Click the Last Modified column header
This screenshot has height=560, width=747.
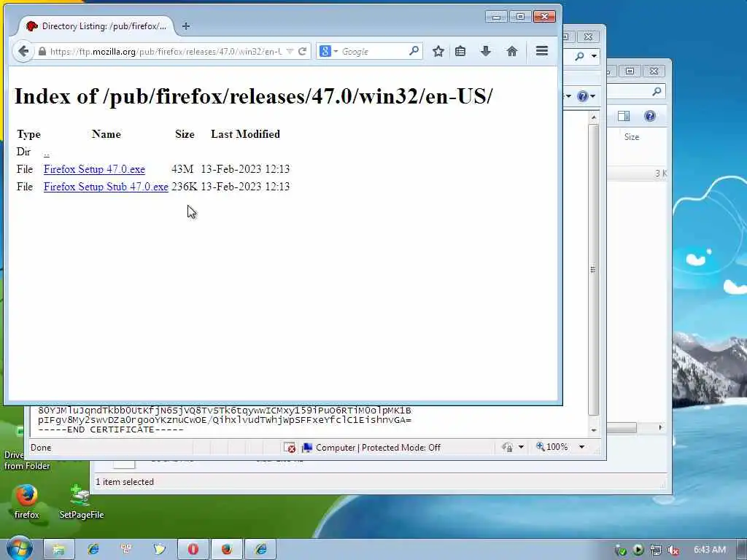tap(245, 134)
